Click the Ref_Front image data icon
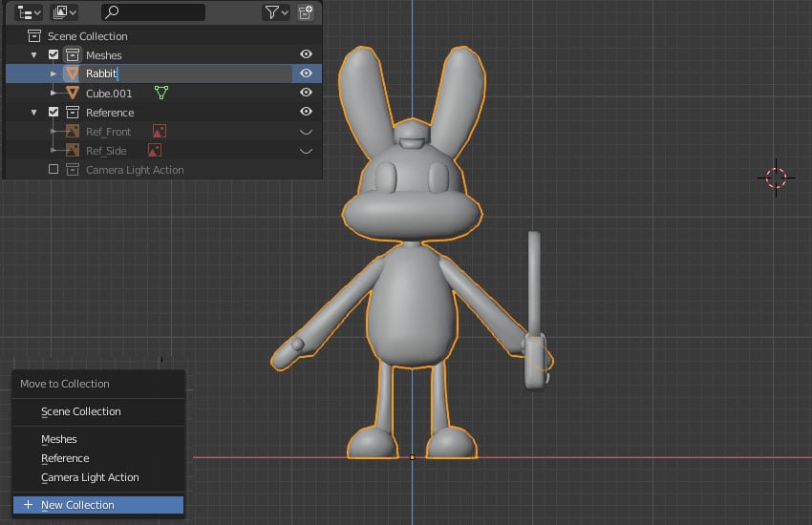This screenshot has width=812, height=525. click(160, 131)
